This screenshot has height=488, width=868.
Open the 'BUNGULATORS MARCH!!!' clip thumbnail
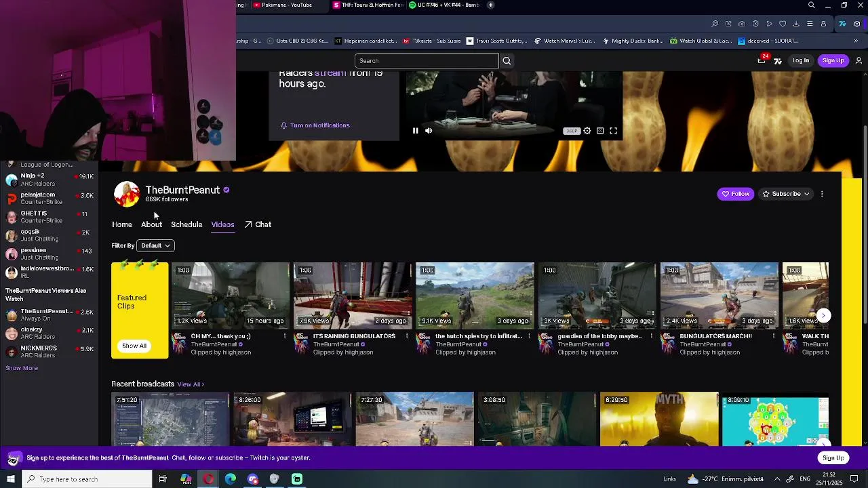click(x=719, y=296)
